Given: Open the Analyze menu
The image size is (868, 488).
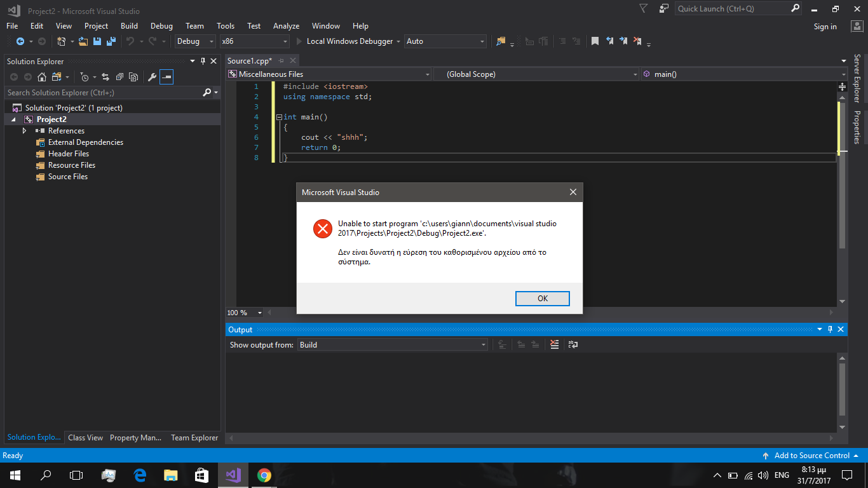Looking at the screenshot, I should tap(286, 26).
